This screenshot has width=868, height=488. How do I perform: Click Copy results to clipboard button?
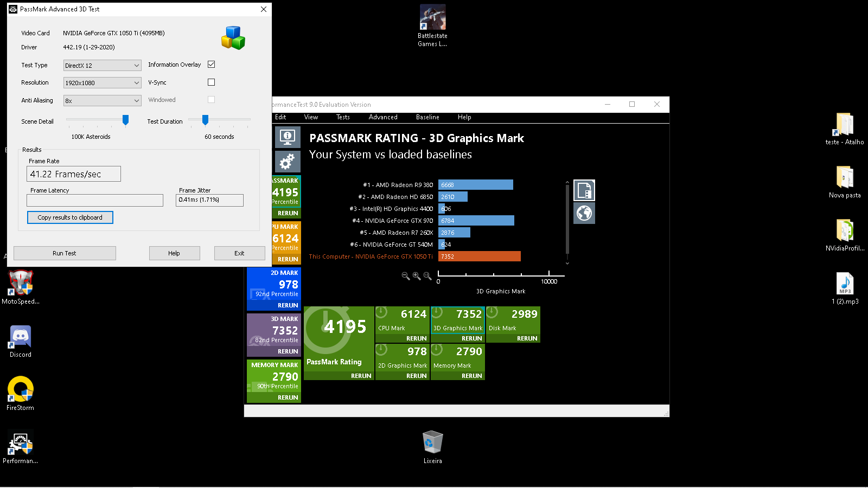(x=70, y=217)
